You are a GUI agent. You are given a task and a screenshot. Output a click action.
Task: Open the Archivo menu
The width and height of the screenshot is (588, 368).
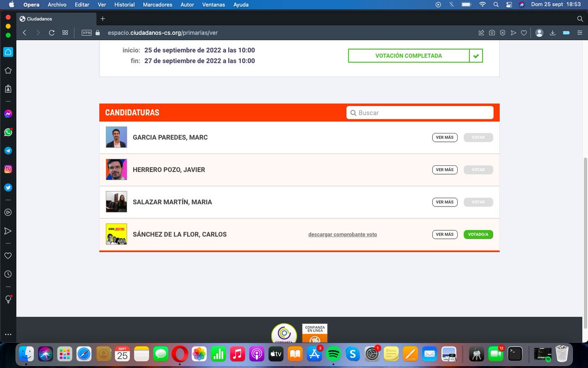click(x=57, y=4)
